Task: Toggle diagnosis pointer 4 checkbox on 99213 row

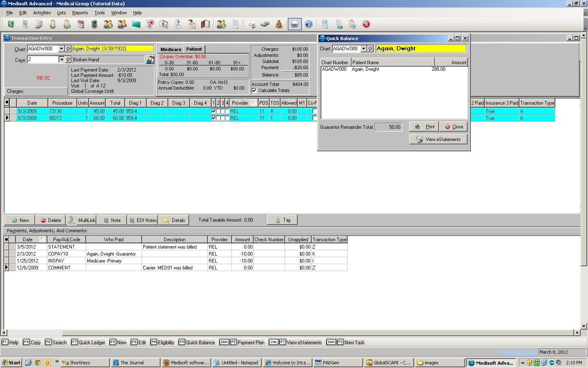Action: click(x=227, y=118)
